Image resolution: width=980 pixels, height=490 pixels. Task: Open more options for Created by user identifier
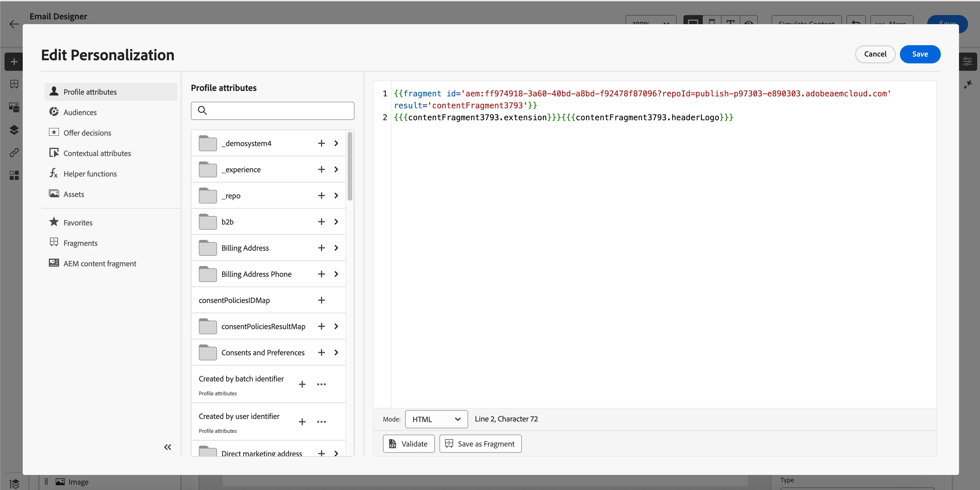(322, 422)
